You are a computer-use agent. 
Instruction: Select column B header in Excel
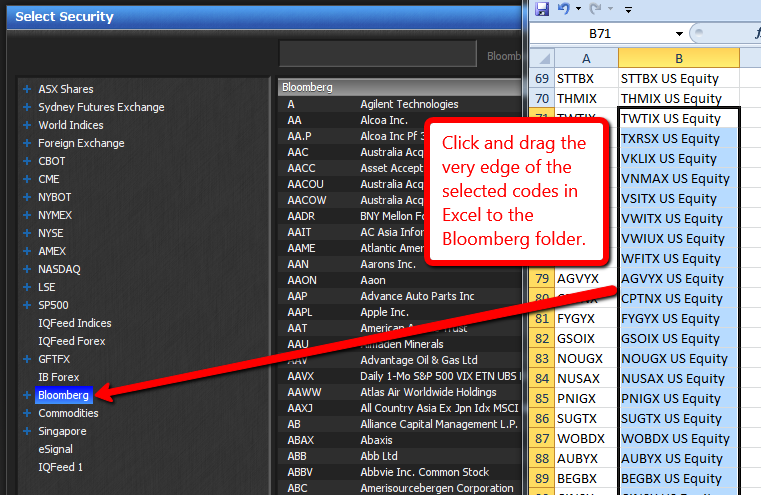(679, 58)
